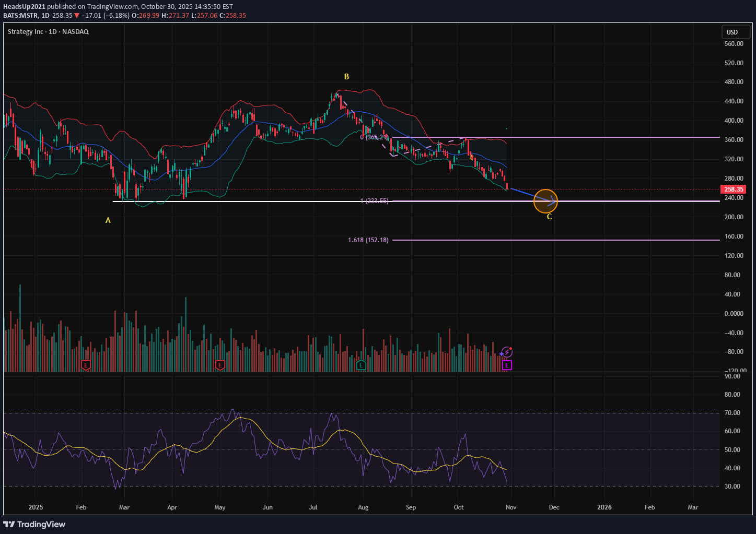Click the 560.00 price scale label

[x=734, y=44]
